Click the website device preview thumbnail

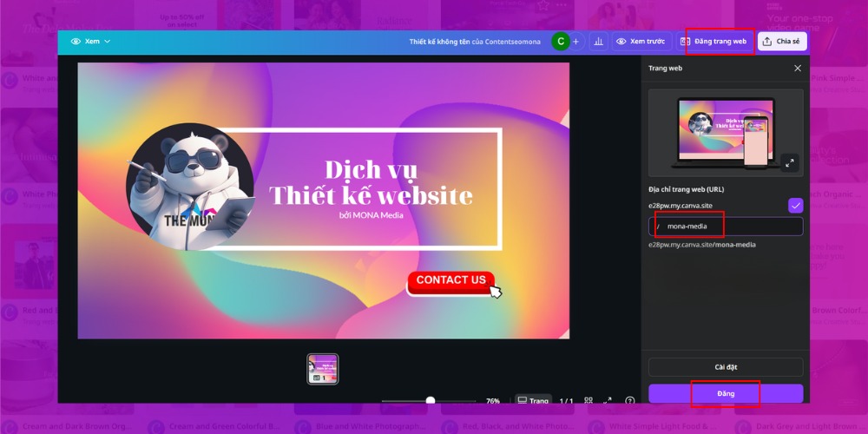pos(726,133)
